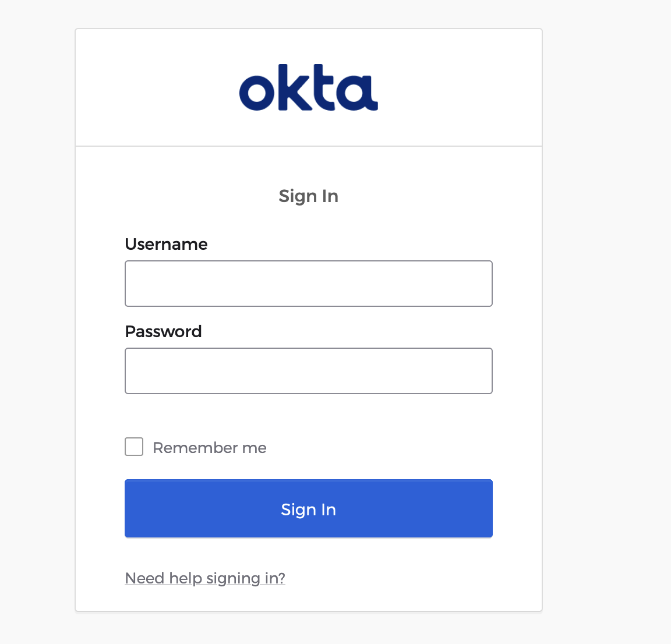Click the Username label text
Viewport: 671px width, 644px height.
[166, 245]
